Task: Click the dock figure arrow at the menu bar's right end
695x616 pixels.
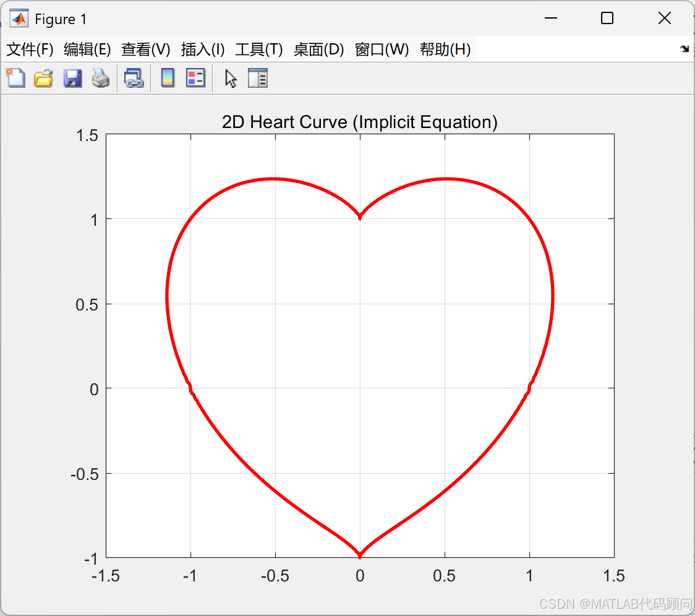Action: click(684, 49)
